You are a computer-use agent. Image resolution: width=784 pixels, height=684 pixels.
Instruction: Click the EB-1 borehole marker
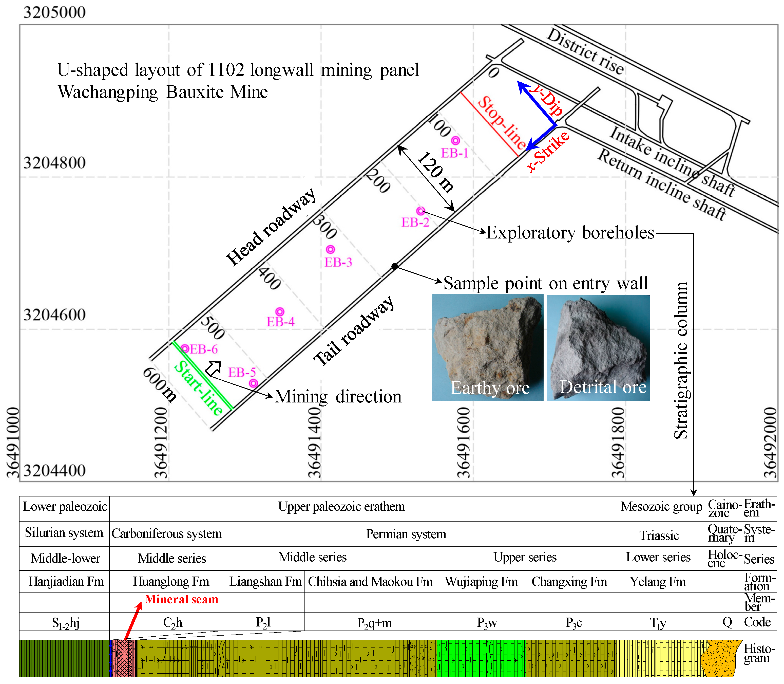tap(455, 140)
